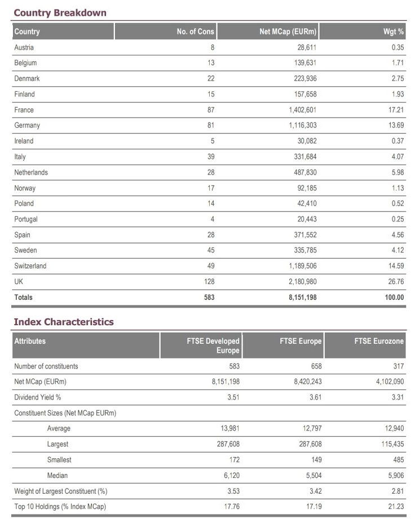Screen dimensions: 415x532
Task: Click the Austria row label
Action: click(x=24, y=47)
